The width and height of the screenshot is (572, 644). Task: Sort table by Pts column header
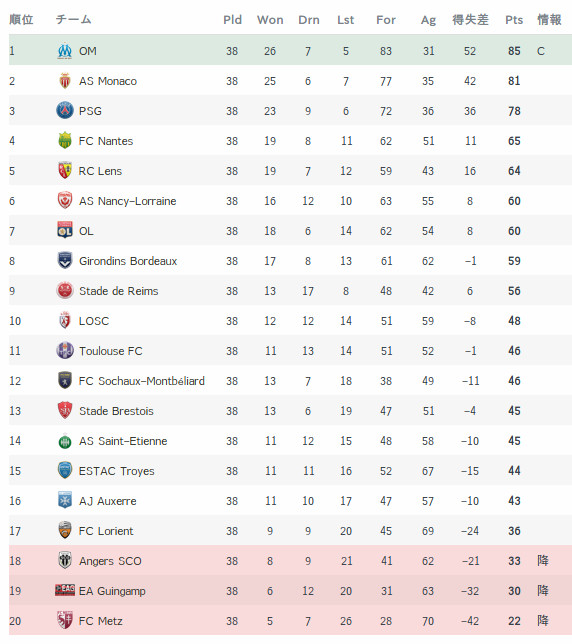point(514,20)
